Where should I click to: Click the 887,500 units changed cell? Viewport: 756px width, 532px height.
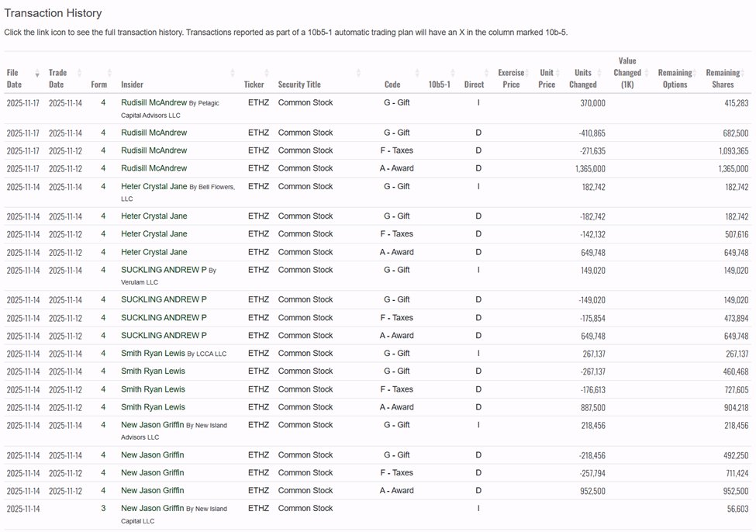(593, 408)
